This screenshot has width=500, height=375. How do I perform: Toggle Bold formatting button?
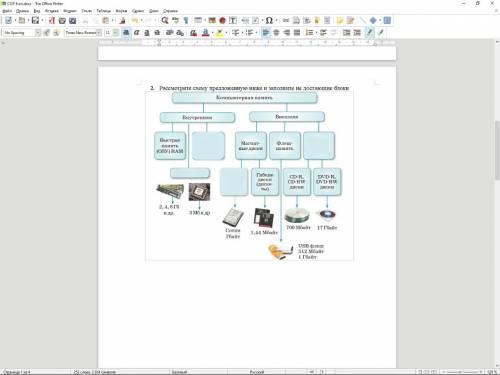126,33
